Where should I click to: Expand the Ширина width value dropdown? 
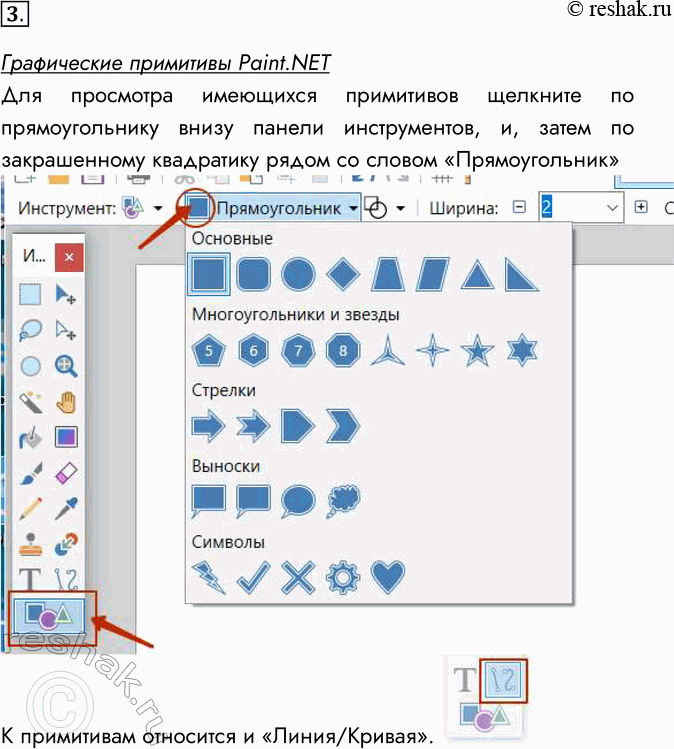tap(613, 208)
